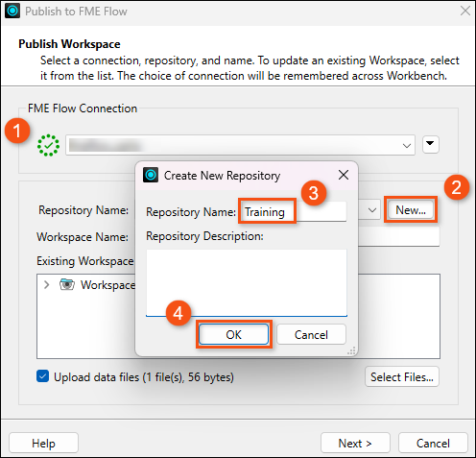The height and width of the screenshot is (458, 476).
Task: Toggle the Upload data files checkbox
Action: pos(42,376)
